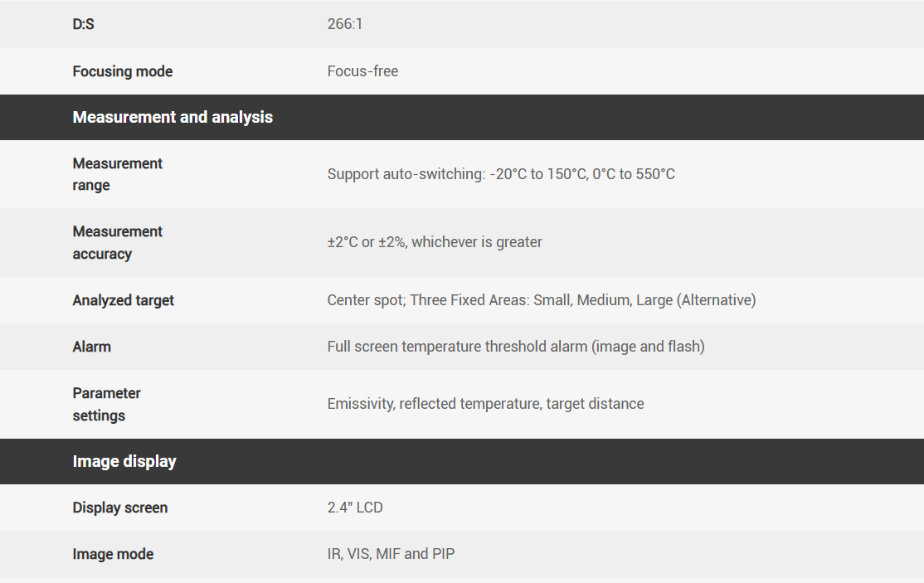Click the Measurement range label
The image size is (924, 583).
point(117,174)
